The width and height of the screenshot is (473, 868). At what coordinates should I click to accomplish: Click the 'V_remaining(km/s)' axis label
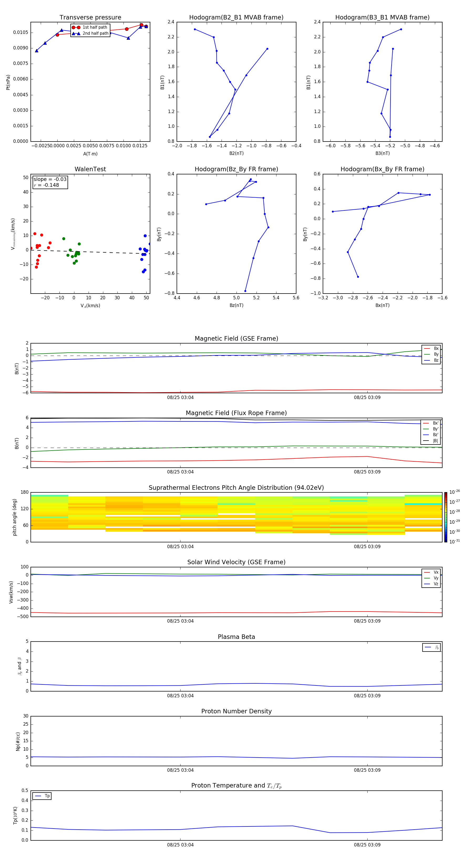(x=13, y=234)
